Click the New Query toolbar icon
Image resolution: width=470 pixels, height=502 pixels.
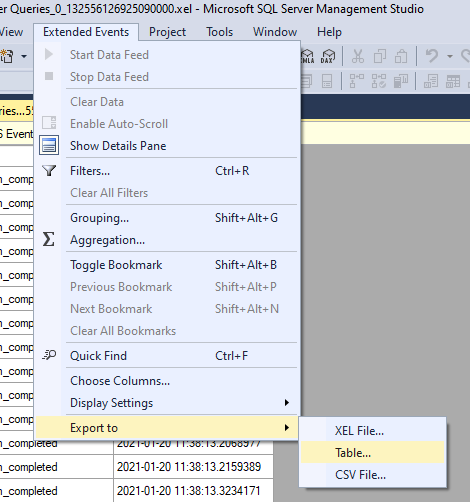pyautogui.click(x=7, y=56)
